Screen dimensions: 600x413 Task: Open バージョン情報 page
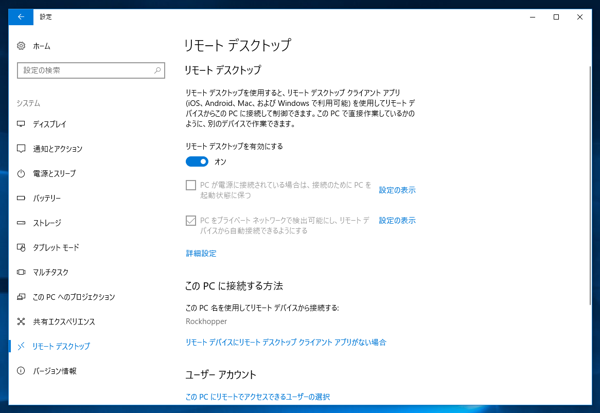click(x=54, y=371)
